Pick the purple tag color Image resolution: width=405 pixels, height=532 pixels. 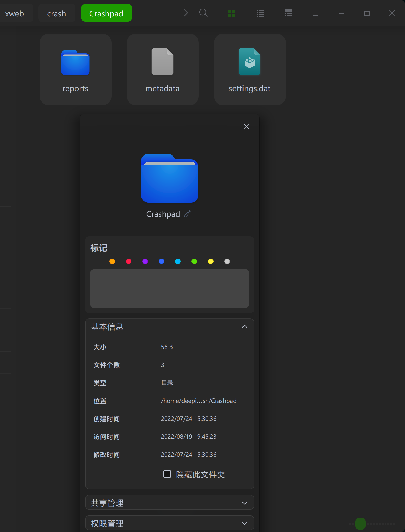[x=145, y=261]
